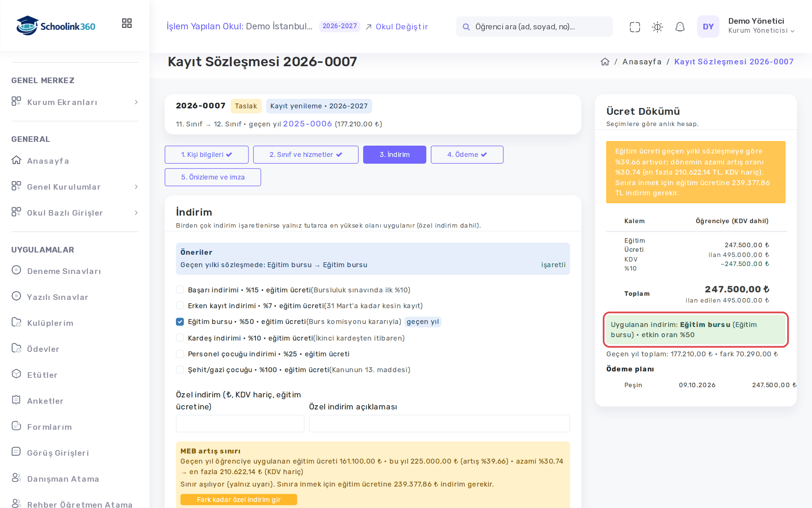Click the DY user avatar
812x508 pixels.
coord(708,26)
